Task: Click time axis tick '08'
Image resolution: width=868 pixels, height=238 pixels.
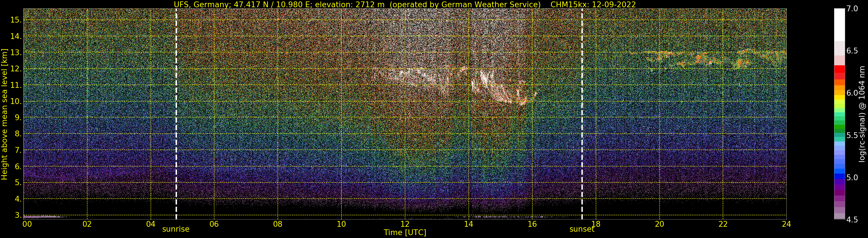Action: click(x=278, y=224)
